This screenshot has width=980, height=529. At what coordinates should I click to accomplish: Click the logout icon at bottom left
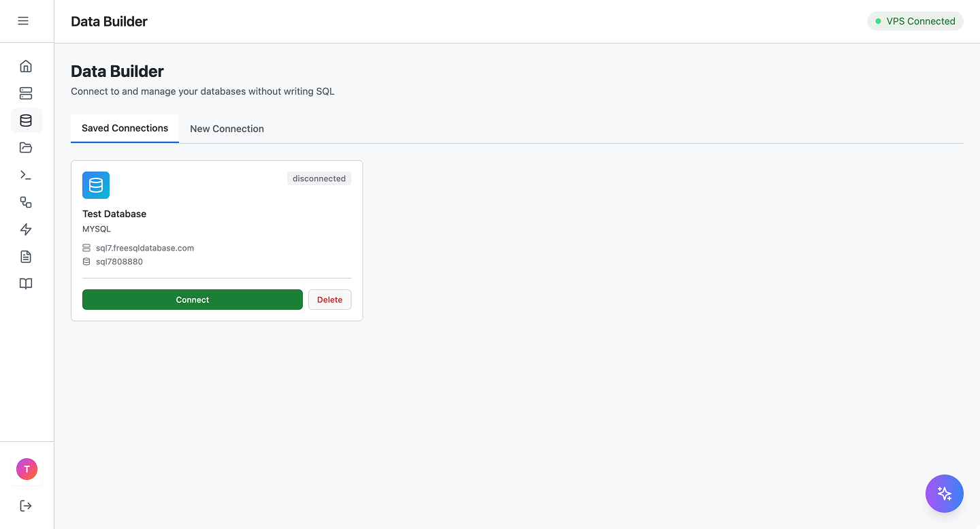(26, 505)
